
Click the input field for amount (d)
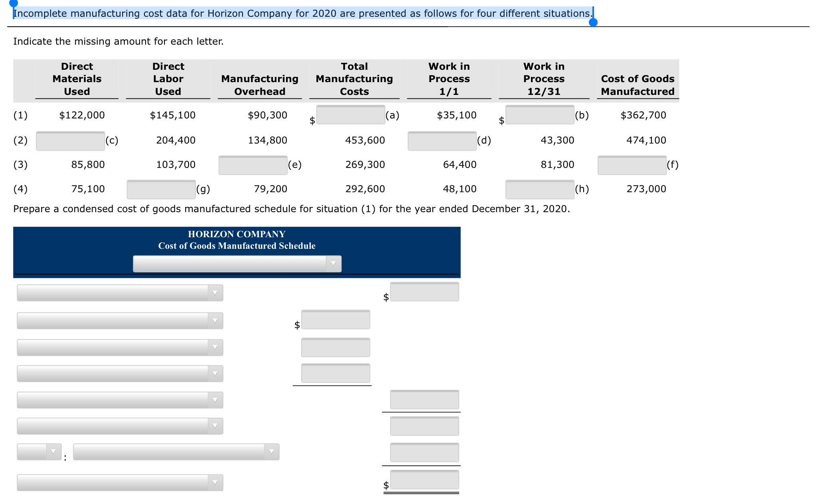(442, 141)
